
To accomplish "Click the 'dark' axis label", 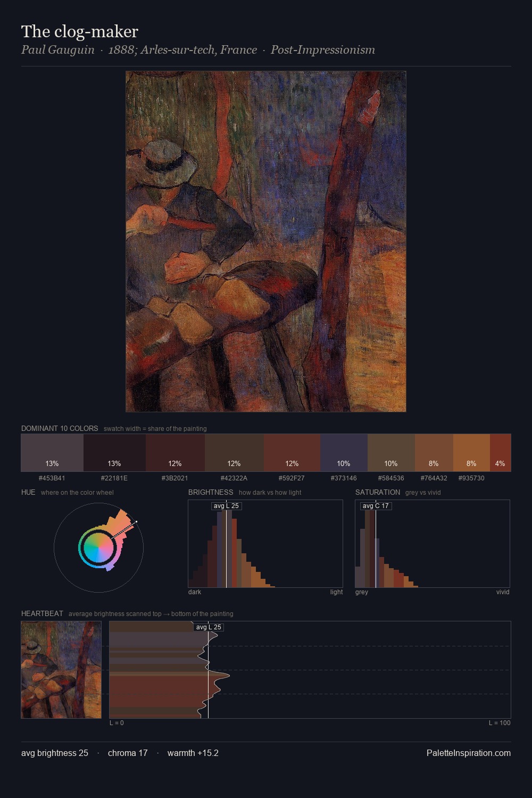I will (195, 592).
